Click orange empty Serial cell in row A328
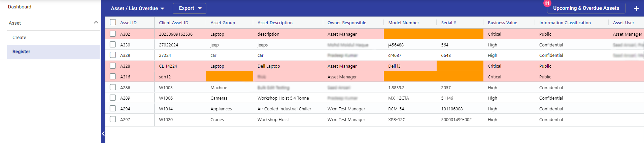 (460, 66)
